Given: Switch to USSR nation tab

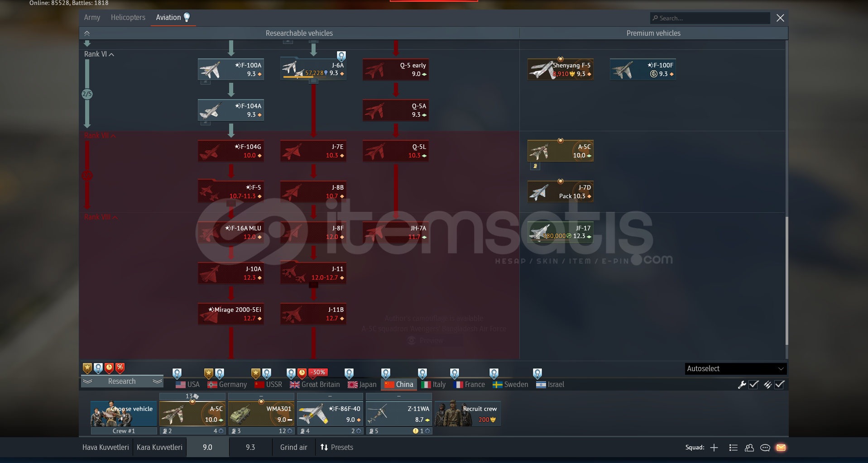Looking at the screenshot, I should (268, 385).
